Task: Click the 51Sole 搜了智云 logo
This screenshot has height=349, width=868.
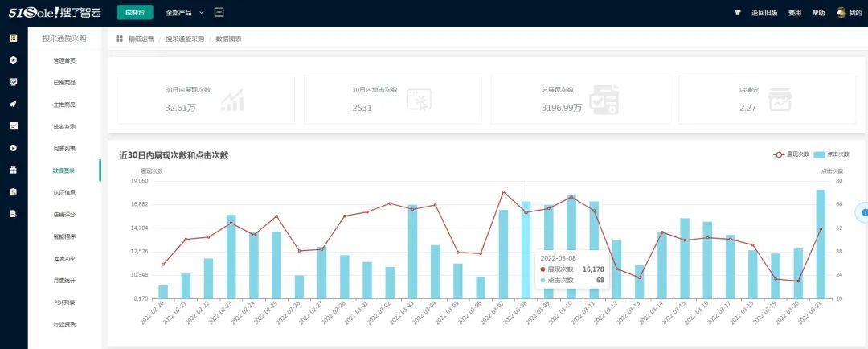Action: coord(55,12)
